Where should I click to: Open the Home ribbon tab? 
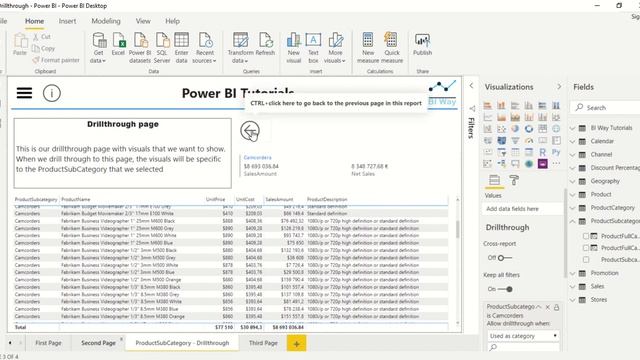tap(34, 21)
